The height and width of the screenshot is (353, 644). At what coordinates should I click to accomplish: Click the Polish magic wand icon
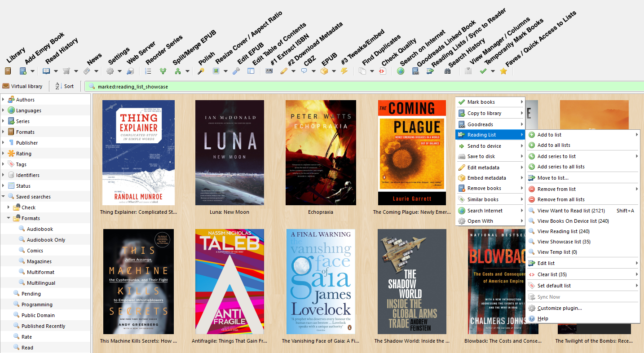[x=201, y=71]
